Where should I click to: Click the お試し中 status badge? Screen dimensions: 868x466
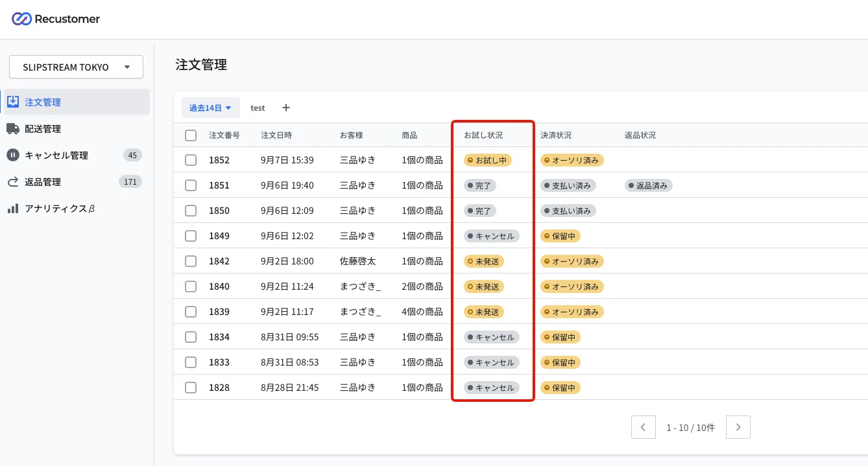[488, 160]
